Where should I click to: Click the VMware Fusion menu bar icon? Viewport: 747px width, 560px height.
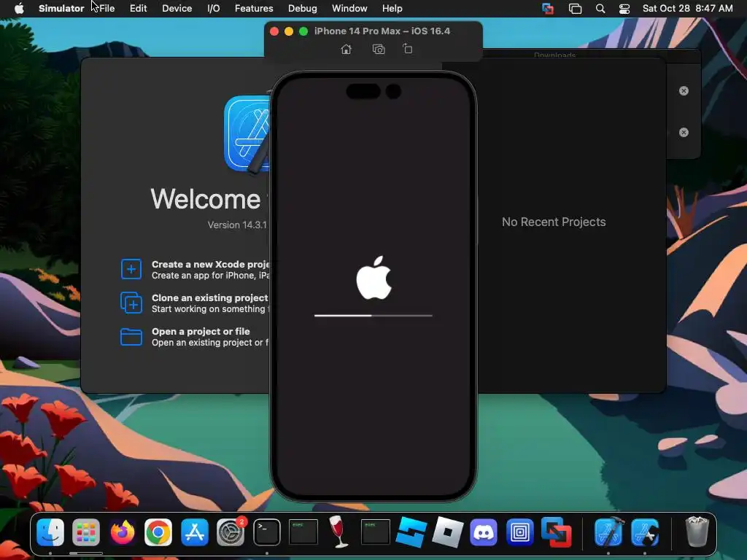(548, 9)
